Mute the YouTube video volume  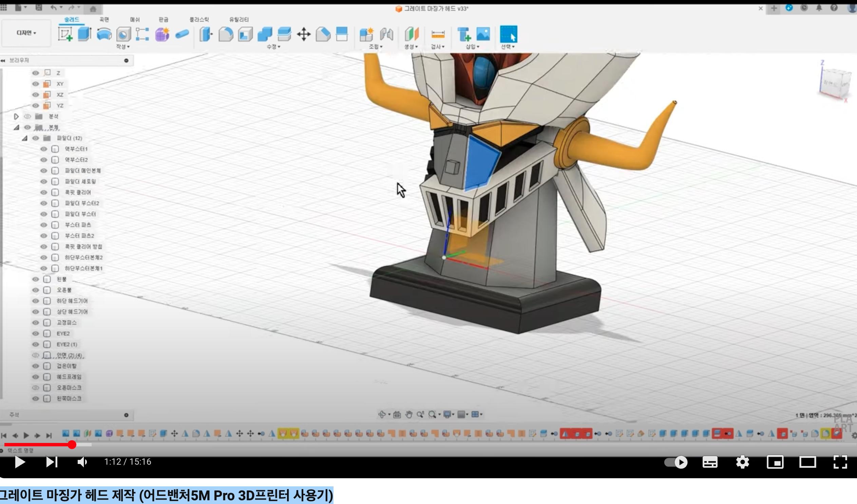click(x=82, y=462)
